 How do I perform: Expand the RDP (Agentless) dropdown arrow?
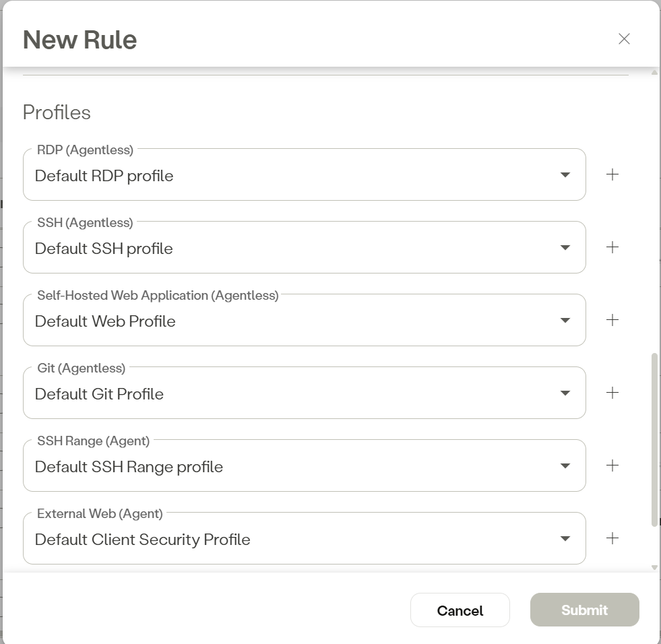(565, 175)
